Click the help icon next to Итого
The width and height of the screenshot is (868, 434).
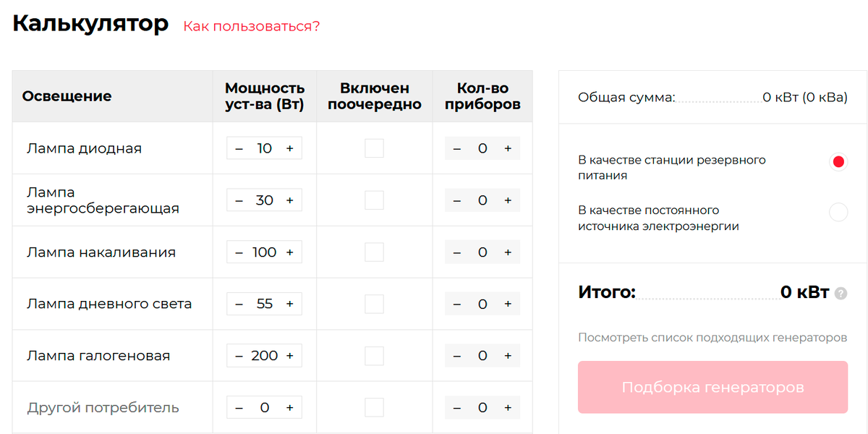(841, 294)
